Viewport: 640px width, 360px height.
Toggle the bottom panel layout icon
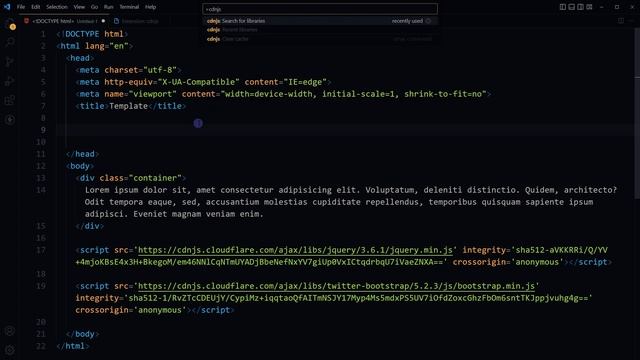click(x=572, y=7)
